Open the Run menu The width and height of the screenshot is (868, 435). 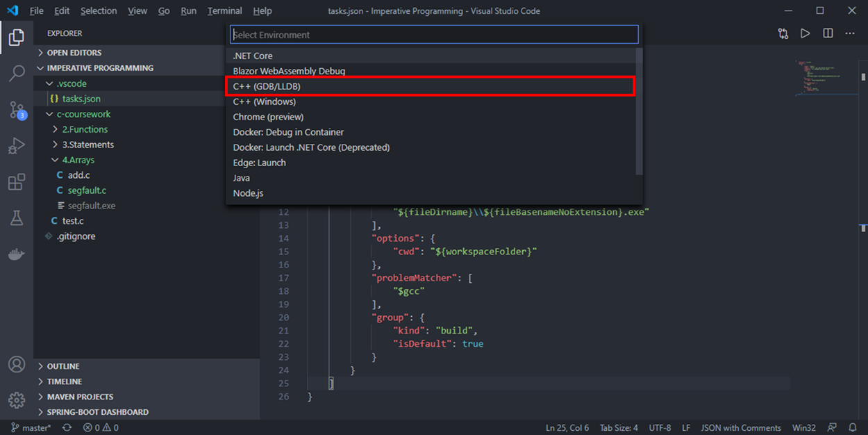point(188,11)
